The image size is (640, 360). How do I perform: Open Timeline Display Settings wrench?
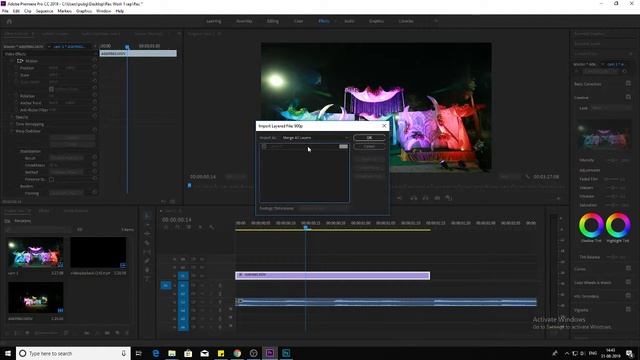211,227
